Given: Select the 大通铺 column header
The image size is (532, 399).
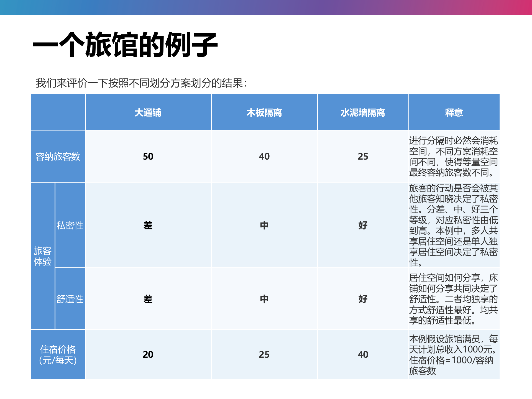Looking at the screenshot, I should coord(148,112).
